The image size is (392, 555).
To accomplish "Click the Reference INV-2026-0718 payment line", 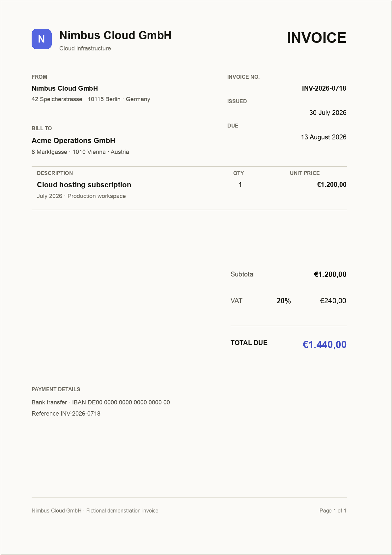I will pyautogui.click(x=66, y=414).
